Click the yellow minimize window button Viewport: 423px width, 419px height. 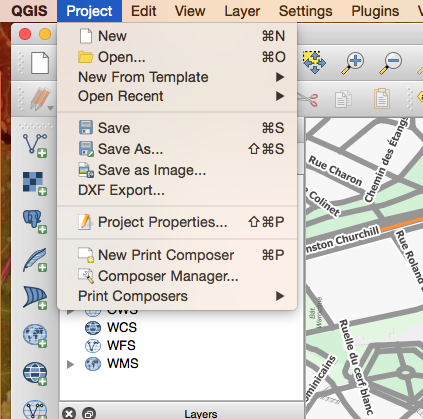(x=45, y=34)
